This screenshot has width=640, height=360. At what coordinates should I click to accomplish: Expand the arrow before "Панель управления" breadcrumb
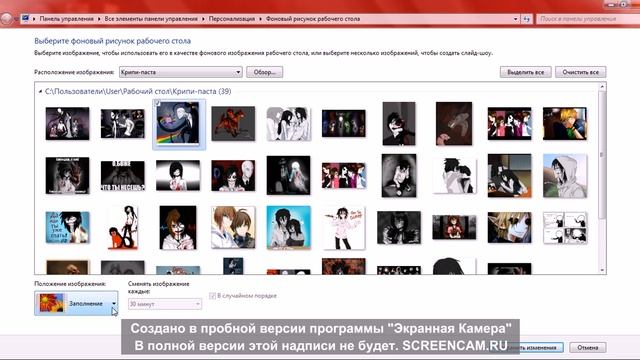click(34, 19)
